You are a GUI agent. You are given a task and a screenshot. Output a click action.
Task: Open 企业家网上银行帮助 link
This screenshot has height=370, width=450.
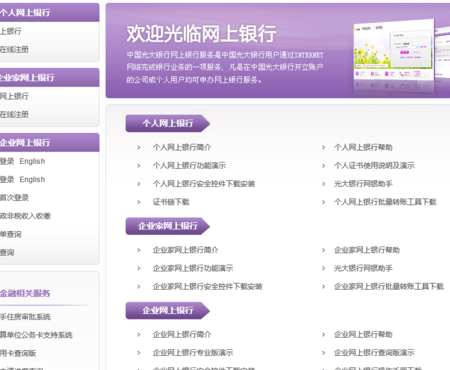(367, 250)
